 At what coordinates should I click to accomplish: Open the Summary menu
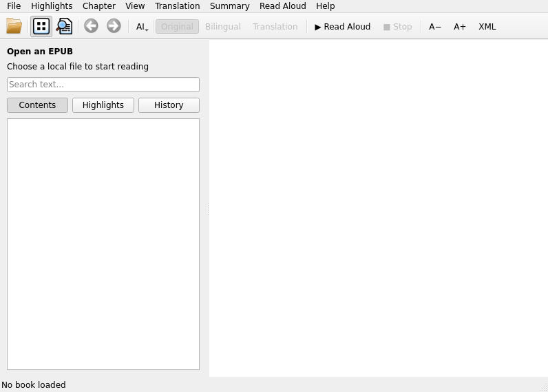[230, 6]
